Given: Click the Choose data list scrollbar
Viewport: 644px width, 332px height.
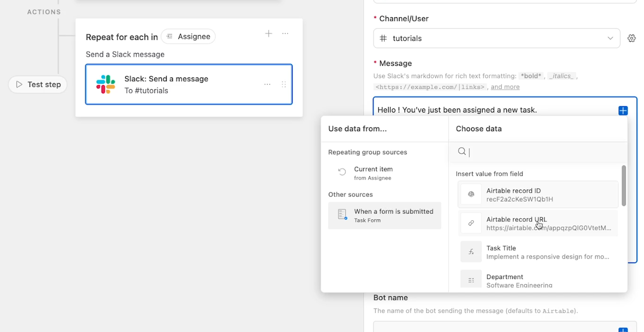Looking at the screenshot, I should pyautogui.click(x=624, y=186).
